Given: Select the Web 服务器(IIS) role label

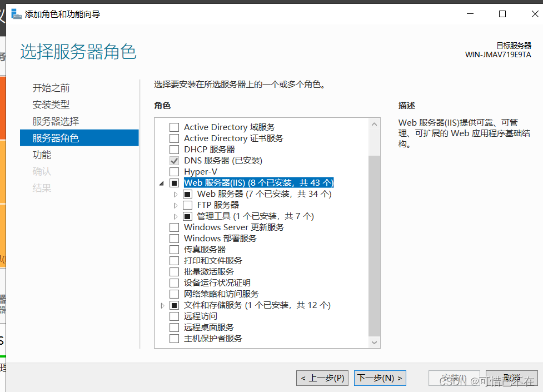Looking at the screenshot, I should tap(258, 183).
